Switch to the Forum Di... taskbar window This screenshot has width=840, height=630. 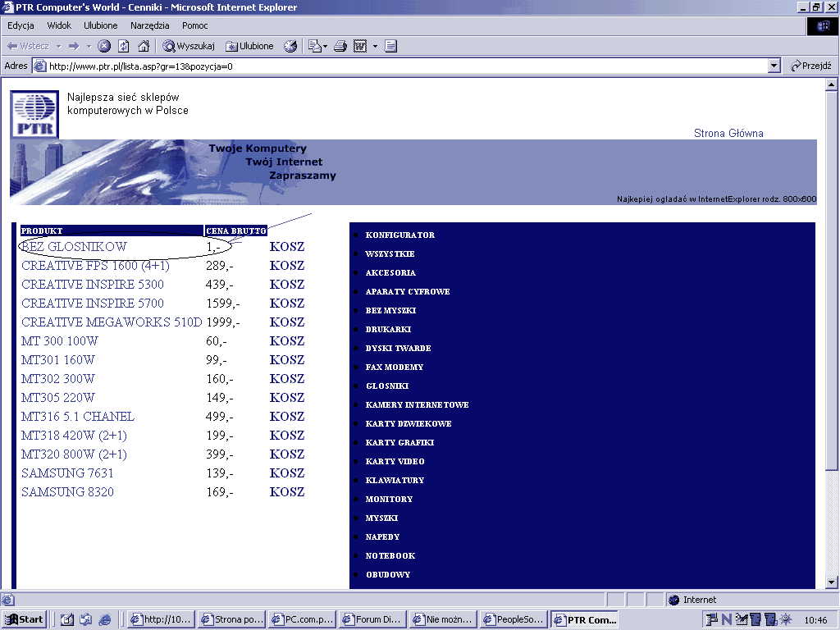click(x=372, y=619)
